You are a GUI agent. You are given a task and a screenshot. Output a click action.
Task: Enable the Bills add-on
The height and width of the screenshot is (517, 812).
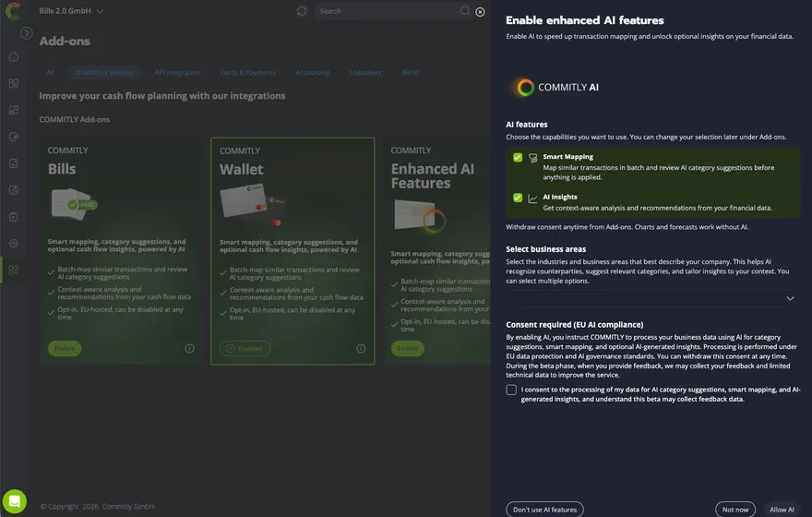click(x=65, y=348)
